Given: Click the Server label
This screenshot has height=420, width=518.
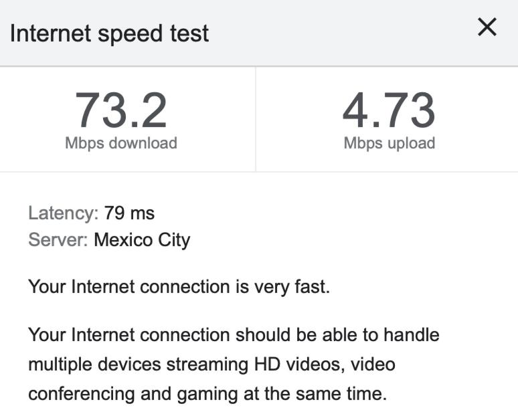Looking at the screenshot, I should [x=58, y=239].
